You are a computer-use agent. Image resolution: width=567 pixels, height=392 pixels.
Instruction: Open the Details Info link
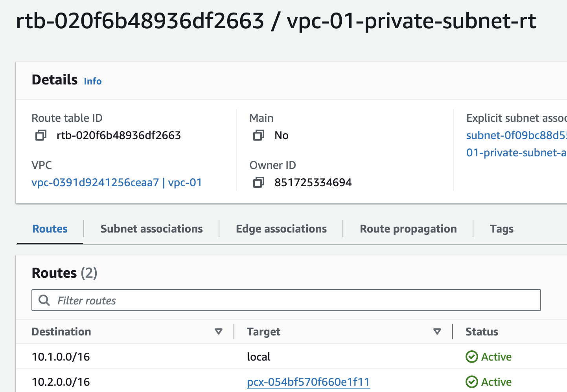coord(93,81)
